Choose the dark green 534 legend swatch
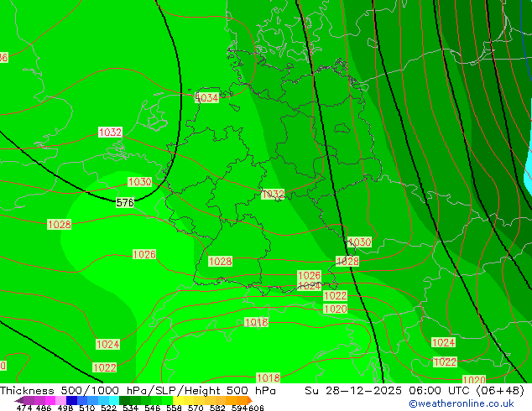Viewport: 532px width, 411px height. click(x=124, y=400)
